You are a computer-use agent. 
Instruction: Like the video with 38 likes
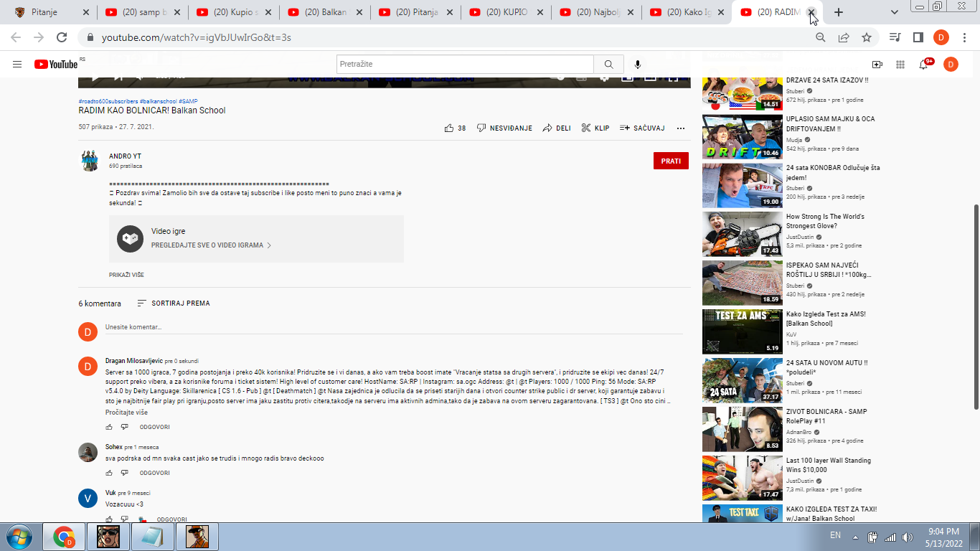(x=455, y=128)
